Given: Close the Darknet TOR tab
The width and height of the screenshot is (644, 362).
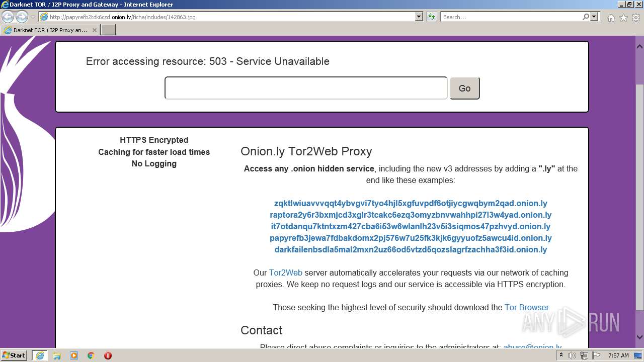Looking at the screenshot, I should click(94, 30).
